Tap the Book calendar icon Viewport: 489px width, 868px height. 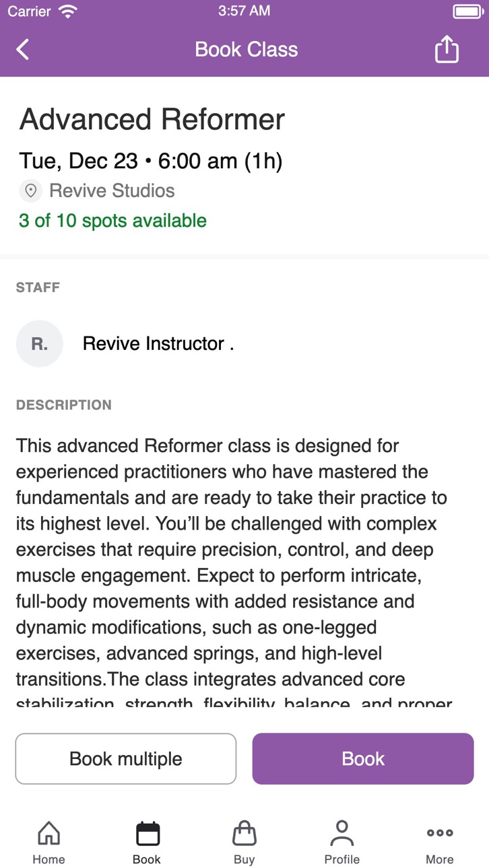pos(148,833)
